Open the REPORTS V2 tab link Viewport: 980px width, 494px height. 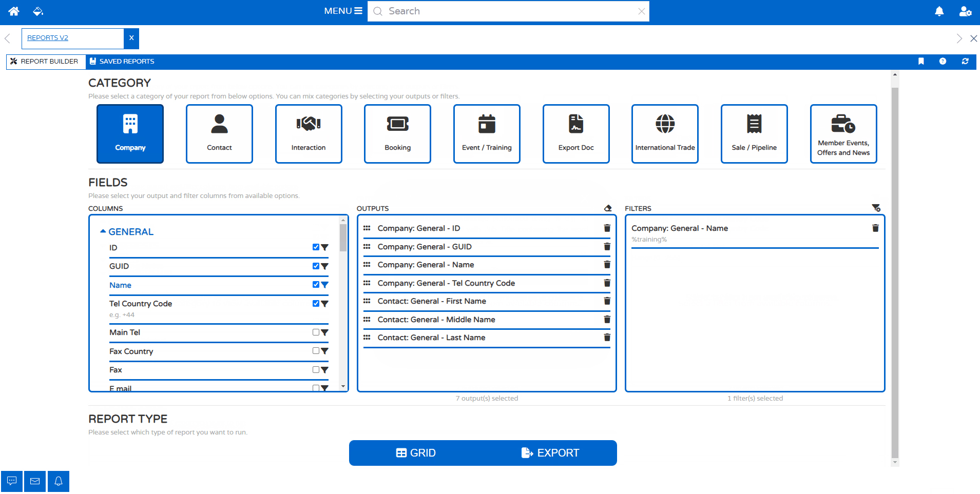pyautogui.click(x=48, y=38)
